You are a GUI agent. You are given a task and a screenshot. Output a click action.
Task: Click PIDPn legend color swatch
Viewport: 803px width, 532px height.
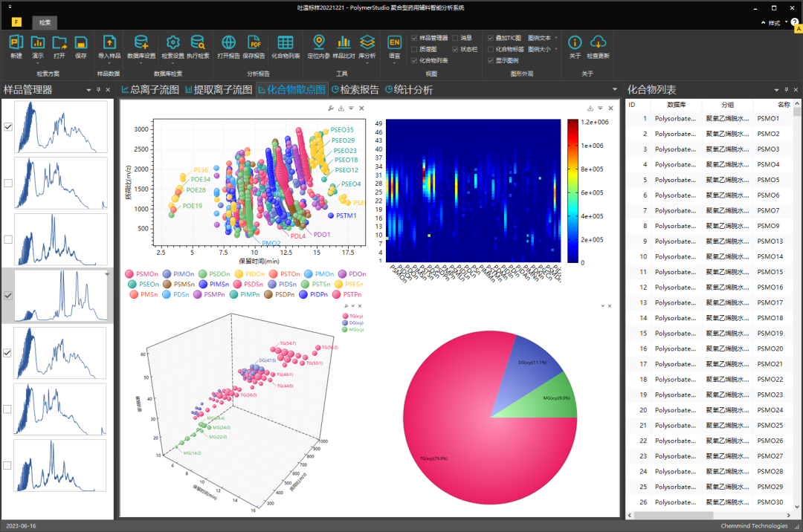[303, 295]
